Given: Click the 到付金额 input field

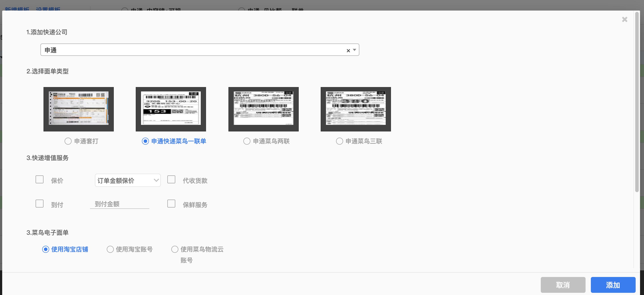Looking at the screenshot, I should click(x=119, y=204).
